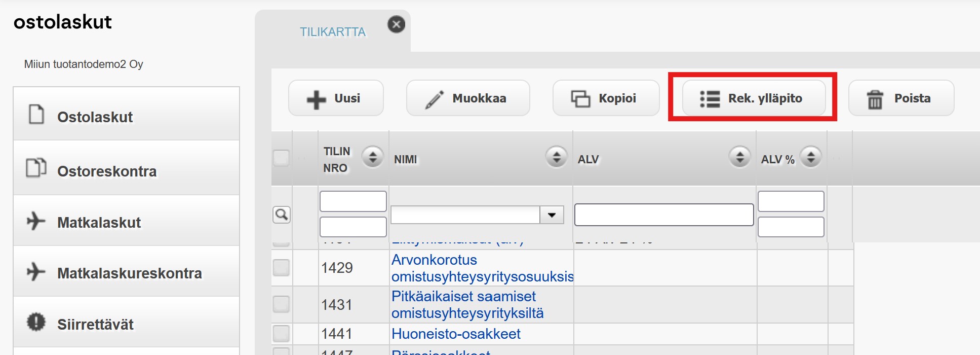Click the plus icon on Uusi button

pyautogui.click(x=316, y=99)
